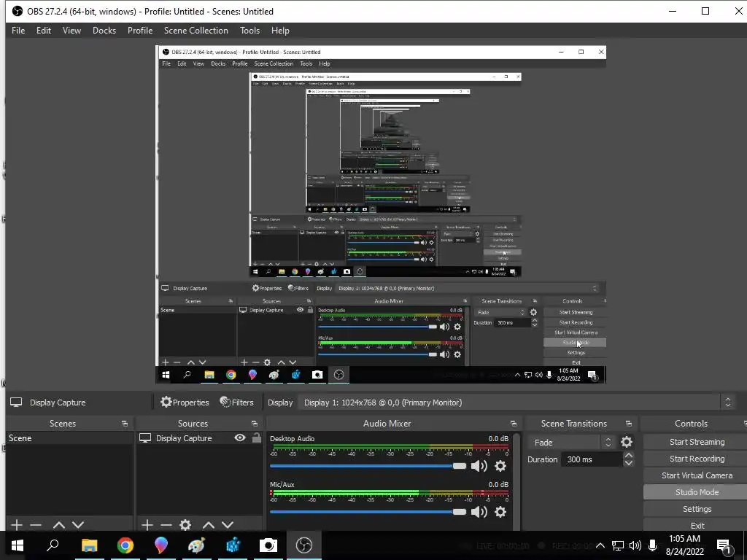Pop out the Scene Transitions dock
The image size is (747, 560).
click(x=628, y=424)
